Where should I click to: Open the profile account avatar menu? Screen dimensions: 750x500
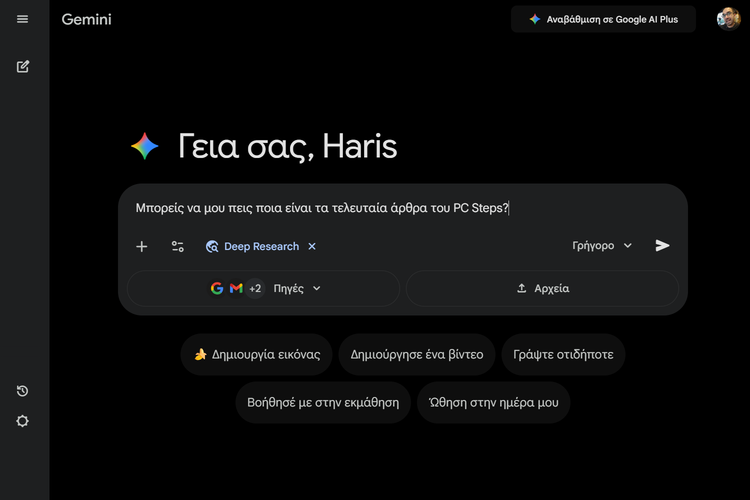click(729, 19)
